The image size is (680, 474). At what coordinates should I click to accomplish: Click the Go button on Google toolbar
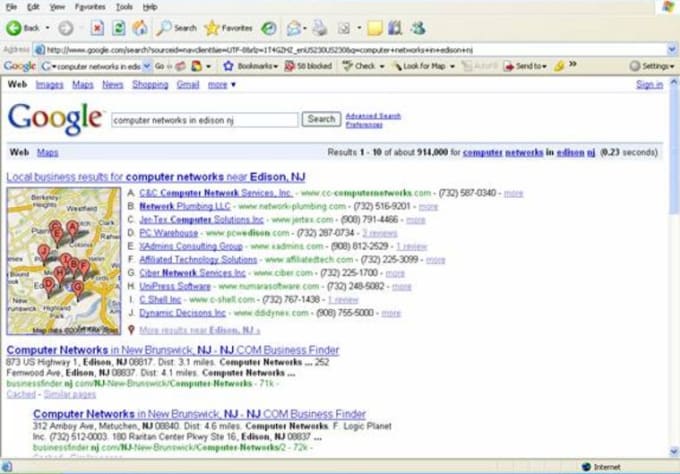coord(159,66)
